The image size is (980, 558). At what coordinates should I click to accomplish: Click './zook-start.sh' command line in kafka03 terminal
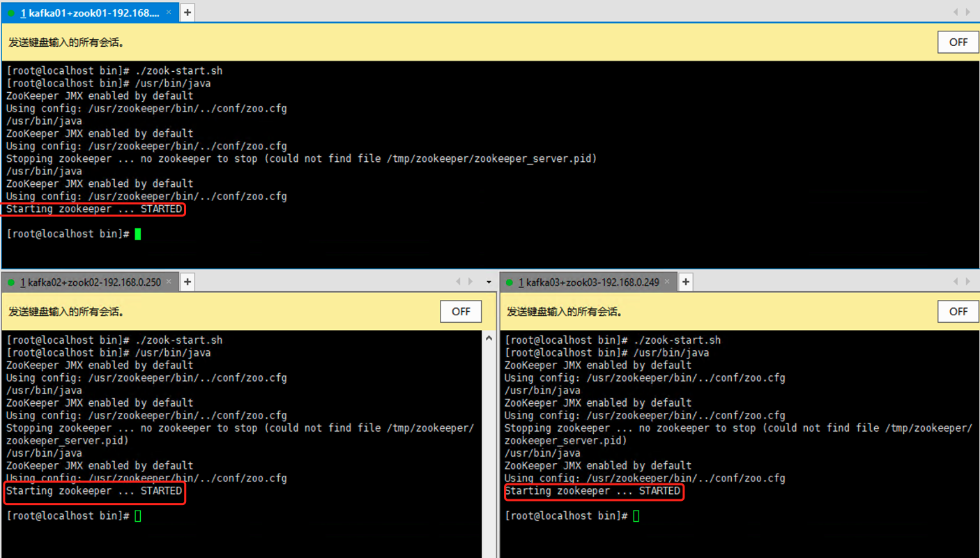point(613,340)
